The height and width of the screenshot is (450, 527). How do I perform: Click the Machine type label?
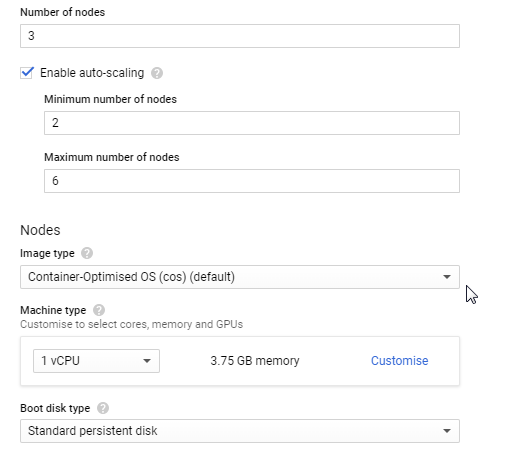pyautogui.click(x=53, y=310)
